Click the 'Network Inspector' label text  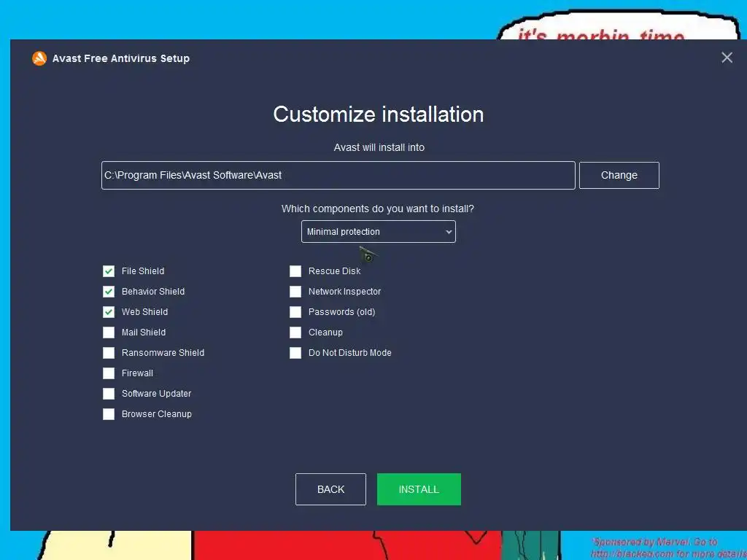click(344, 292)
